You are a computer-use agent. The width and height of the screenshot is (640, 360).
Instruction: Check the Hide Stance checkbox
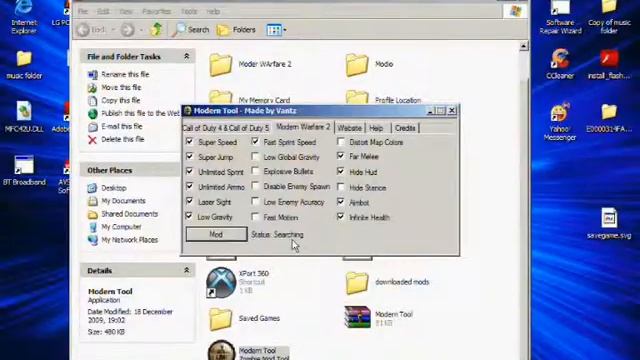click(x=340, y=187)
